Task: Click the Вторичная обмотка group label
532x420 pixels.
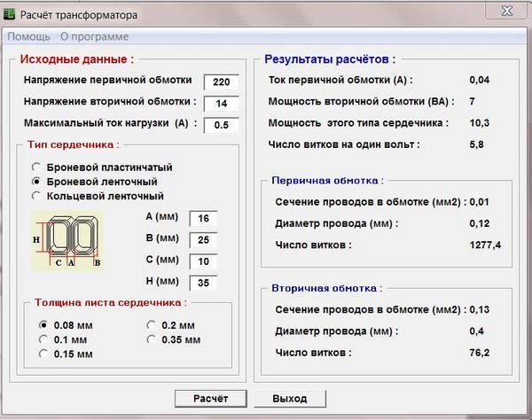Action: [x=326, y=288]
